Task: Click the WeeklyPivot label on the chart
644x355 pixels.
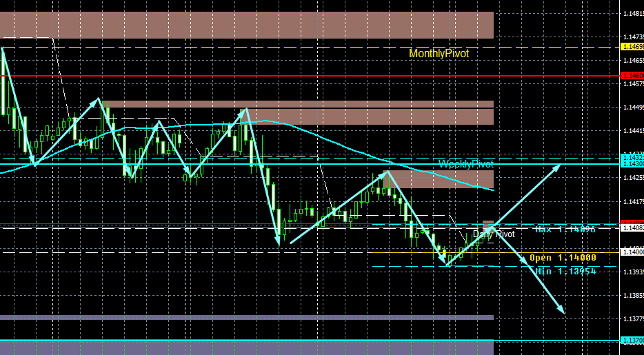Action: pyautogui.click(x=465, y=164)
